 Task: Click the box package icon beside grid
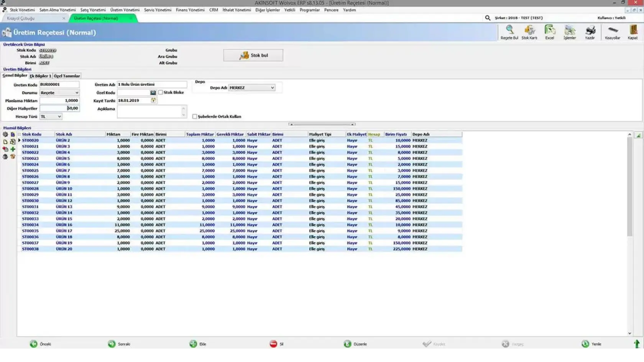(13, 156)
